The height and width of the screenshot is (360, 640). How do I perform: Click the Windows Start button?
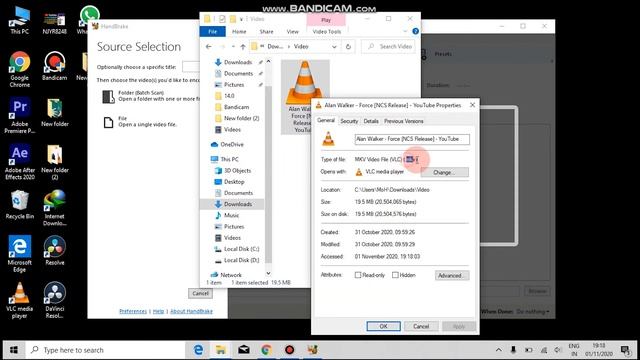pos(13,350)
